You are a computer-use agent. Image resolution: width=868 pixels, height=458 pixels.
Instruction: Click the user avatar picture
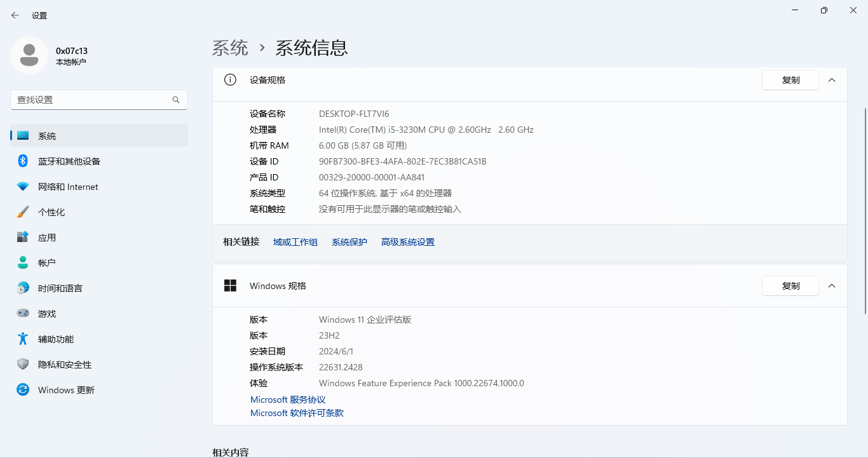pos(29,55)
